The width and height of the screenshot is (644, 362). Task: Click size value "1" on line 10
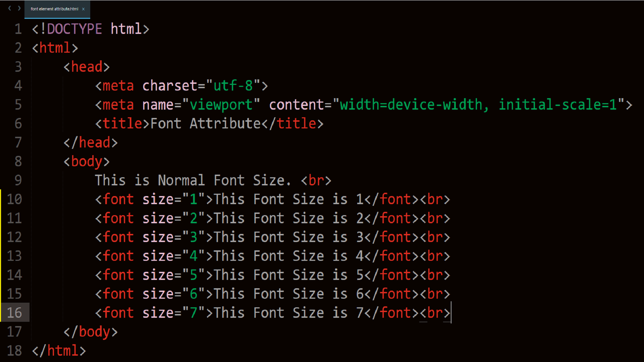(x=194, y=199)
